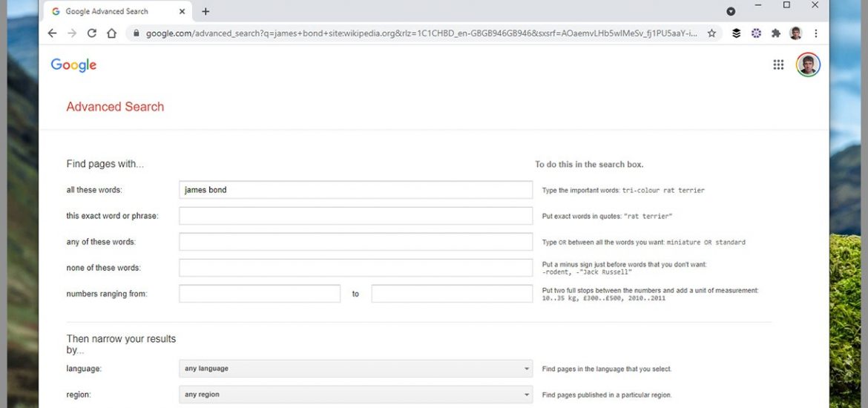
Task: Click the 'numbers ranging from' start field
Action: click(260, 294)
